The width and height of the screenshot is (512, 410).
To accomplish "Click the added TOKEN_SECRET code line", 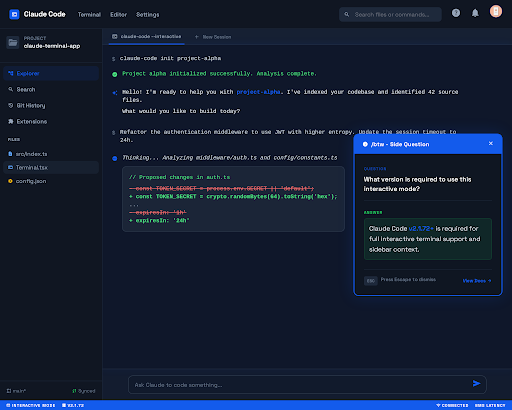I will (x=233, y=196).
